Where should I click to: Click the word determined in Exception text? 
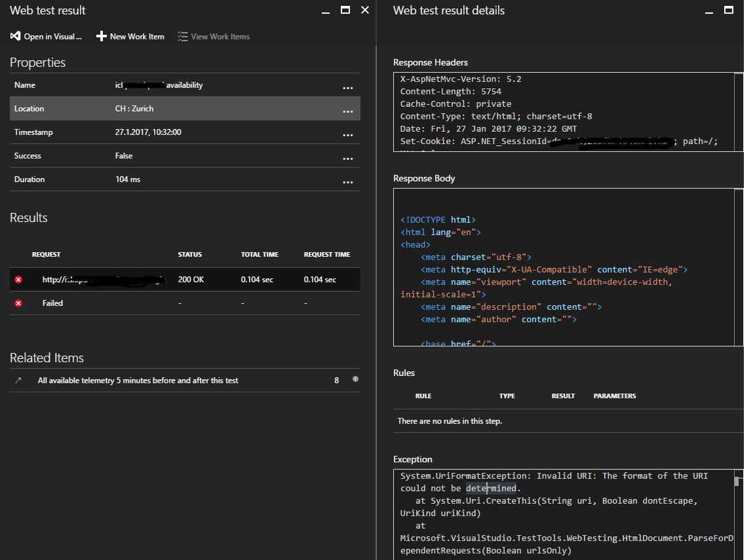(x=491, y=489)
